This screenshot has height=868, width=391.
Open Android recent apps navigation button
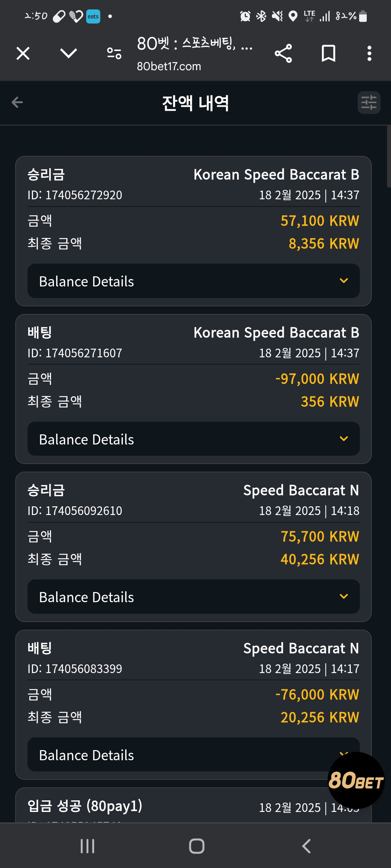(87, 846)
